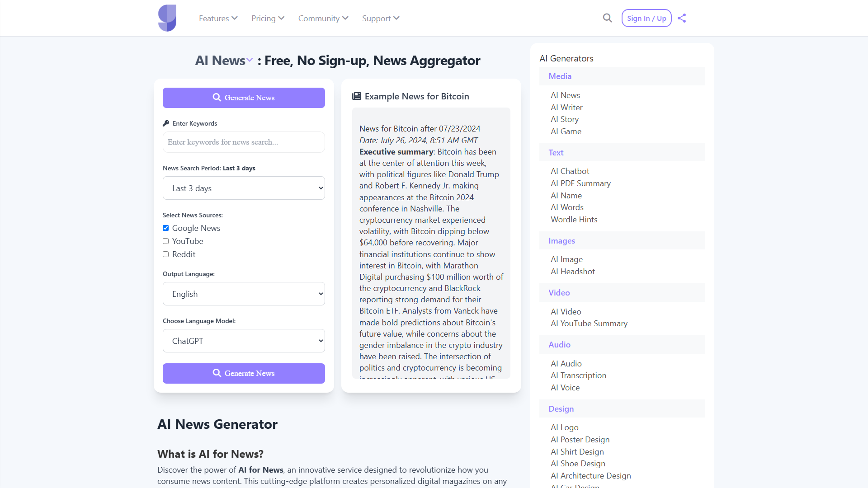This screenshot has height=488, width=868.
Task: Open the Features menu
Action: [x=218, y=19]
